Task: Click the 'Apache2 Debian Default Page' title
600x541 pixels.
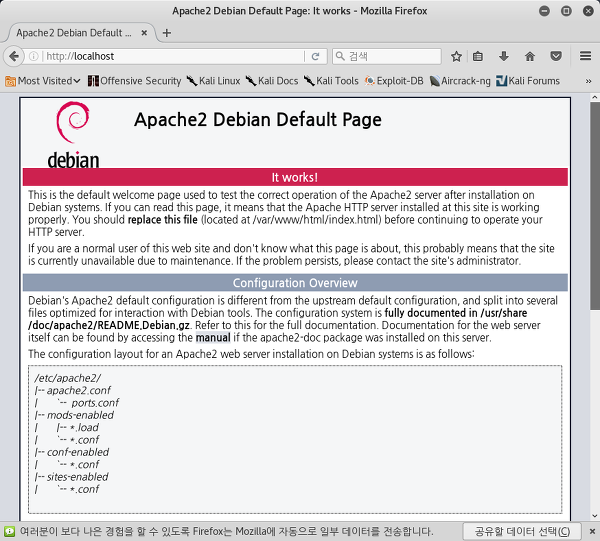Action: (258, 119)
